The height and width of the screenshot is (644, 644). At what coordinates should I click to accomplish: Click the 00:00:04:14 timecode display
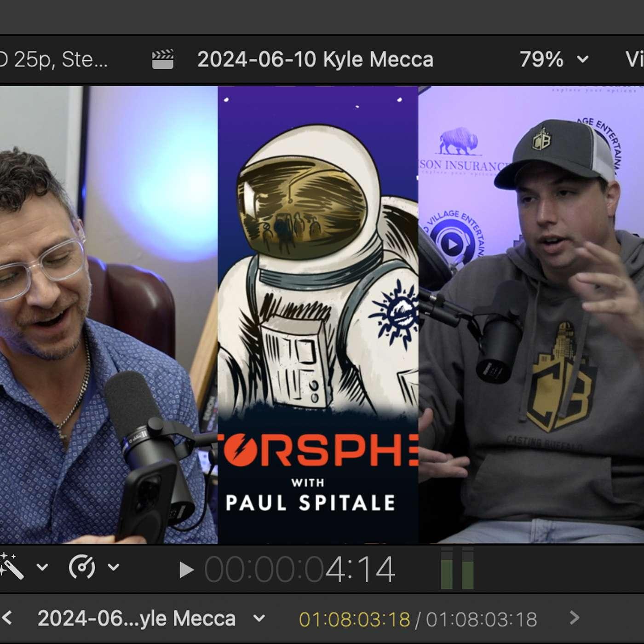pyautogui.click(x=299, y=570)
